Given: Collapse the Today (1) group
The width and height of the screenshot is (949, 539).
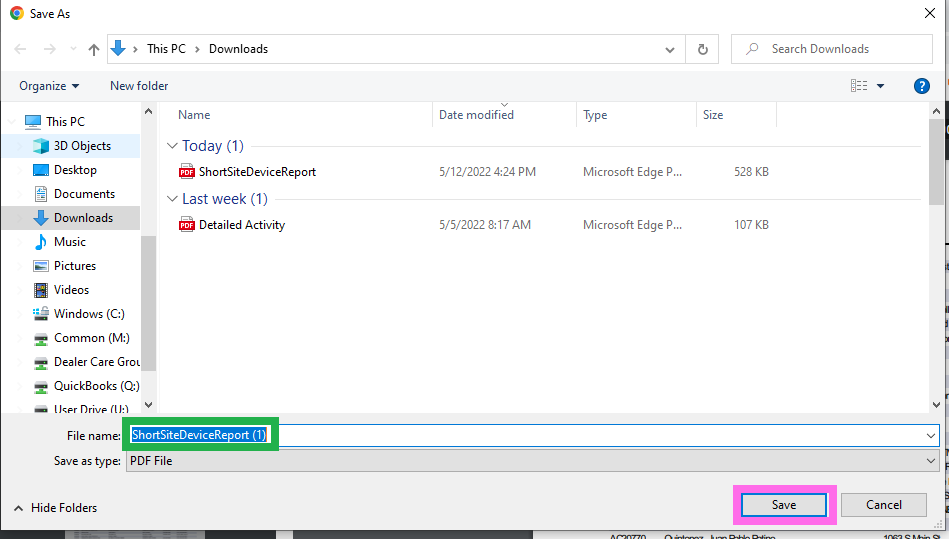Looking at the screenshot, I should tap(173, 146).
